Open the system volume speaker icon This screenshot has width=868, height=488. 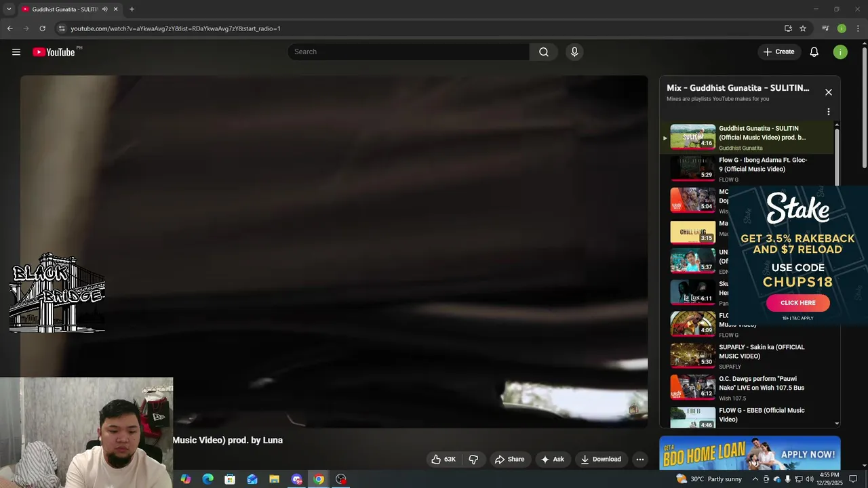coord(810,479)
